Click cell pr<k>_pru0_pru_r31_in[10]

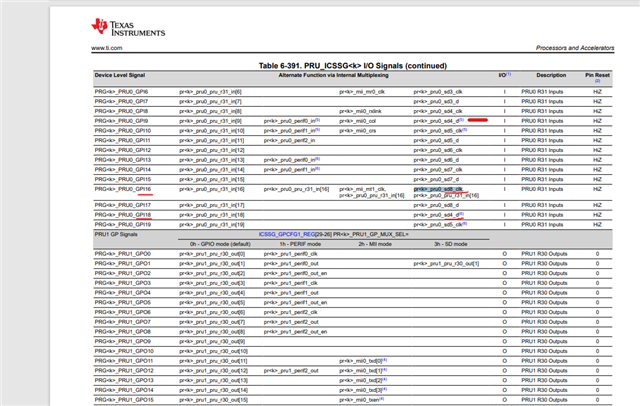212,131
